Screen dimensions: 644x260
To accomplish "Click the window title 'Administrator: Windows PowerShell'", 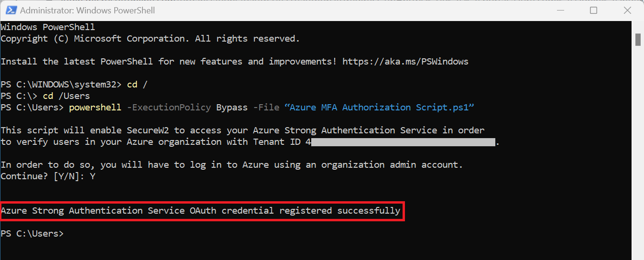I will point(87,10).
